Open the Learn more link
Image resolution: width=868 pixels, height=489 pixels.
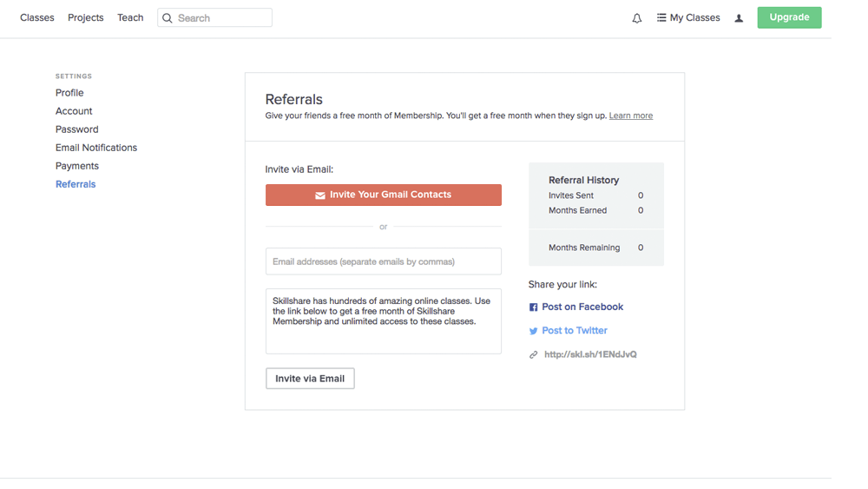point(630,116)
